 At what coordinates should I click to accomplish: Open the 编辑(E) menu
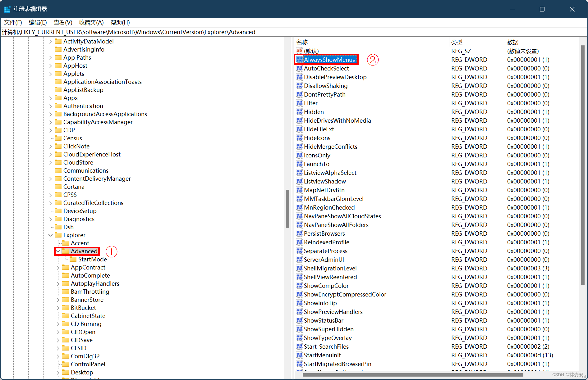click(38, 22)
